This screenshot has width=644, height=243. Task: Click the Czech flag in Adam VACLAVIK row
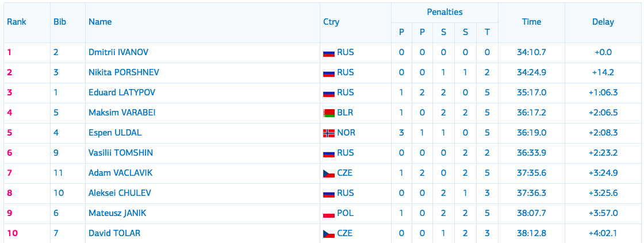coord(329,173)
